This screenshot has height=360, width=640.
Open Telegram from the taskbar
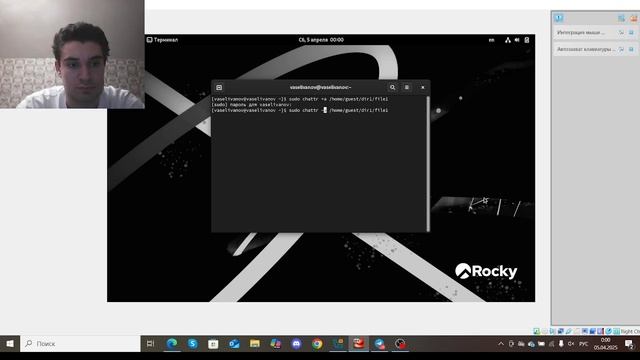pyautogui.click(x=379, y=344)
